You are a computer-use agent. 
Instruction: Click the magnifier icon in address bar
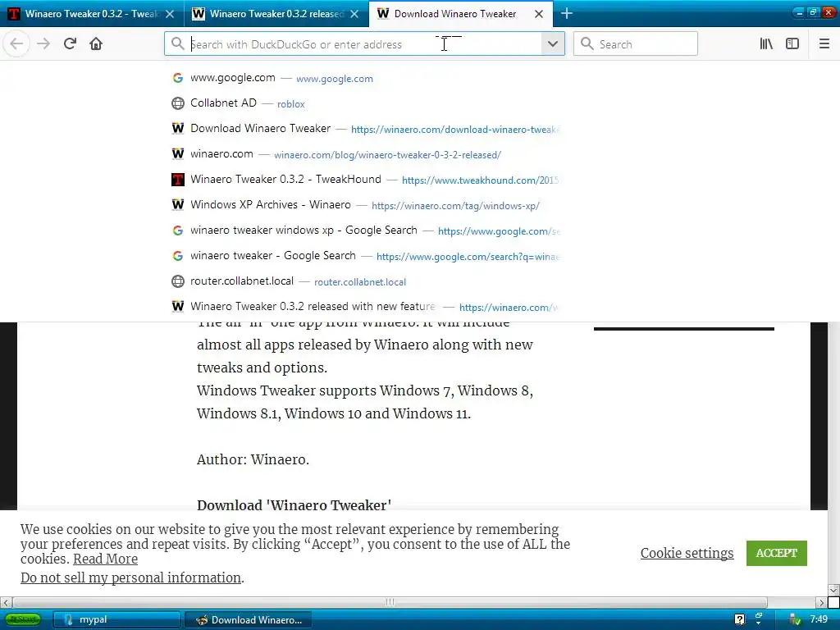tap(177, 44)
